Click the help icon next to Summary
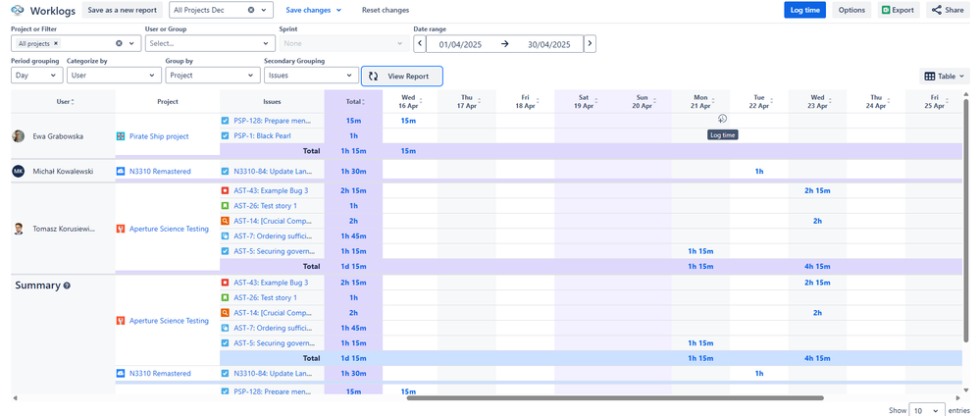The image size is (980, 416). click(67, 286)
